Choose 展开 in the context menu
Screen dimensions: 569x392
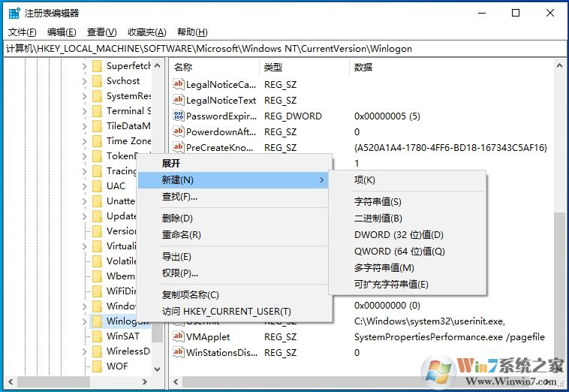tap(235, 164)
